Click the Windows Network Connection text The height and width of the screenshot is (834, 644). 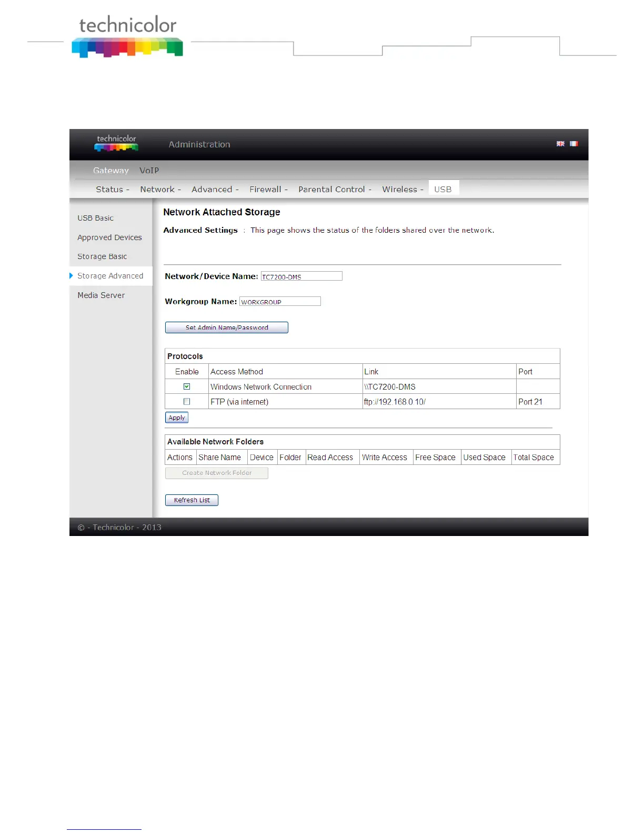point(261,387)
